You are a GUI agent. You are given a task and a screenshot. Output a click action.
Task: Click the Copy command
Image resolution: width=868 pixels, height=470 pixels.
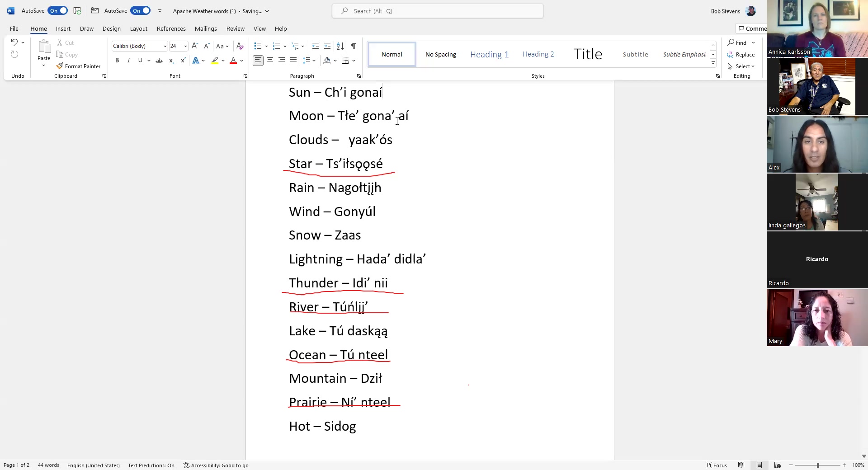[x=67, y=55]
